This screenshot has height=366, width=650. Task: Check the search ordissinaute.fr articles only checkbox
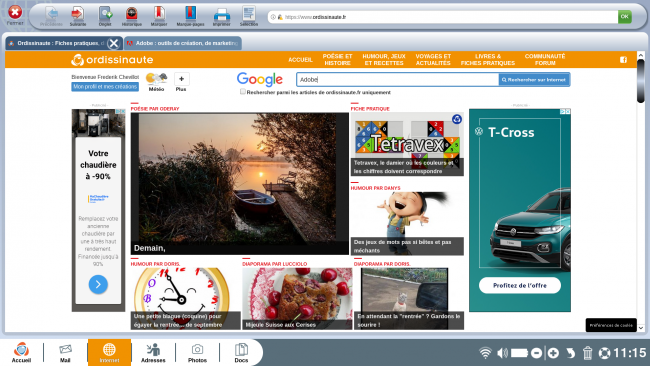[x=243, y=92]
